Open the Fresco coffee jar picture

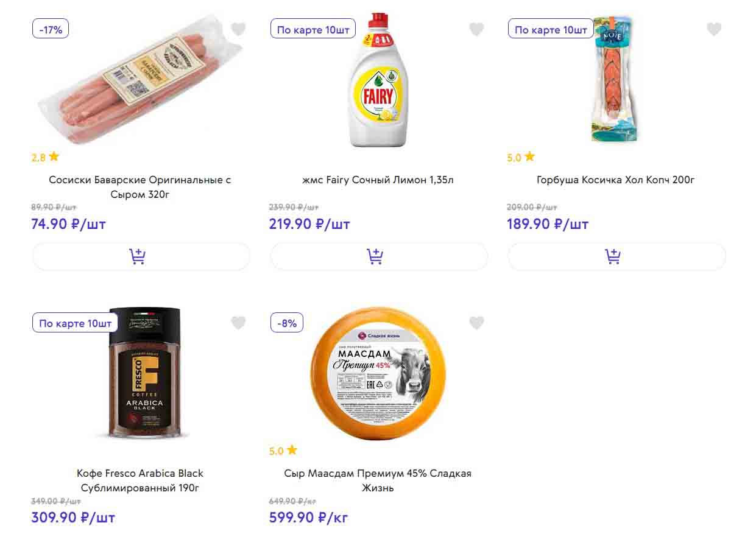pyautogui.click(x=145, y=373)
